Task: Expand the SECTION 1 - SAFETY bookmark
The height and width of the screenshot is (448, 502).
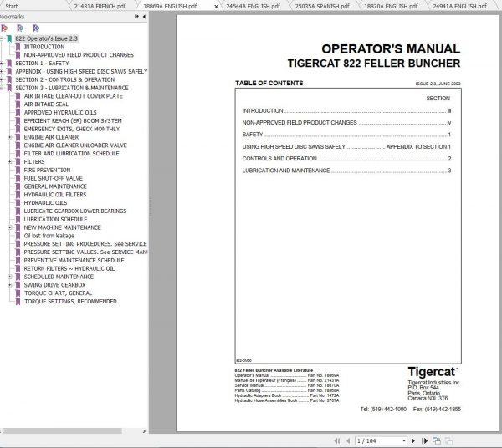Action: pyautogui.click(x=2, y=64)
